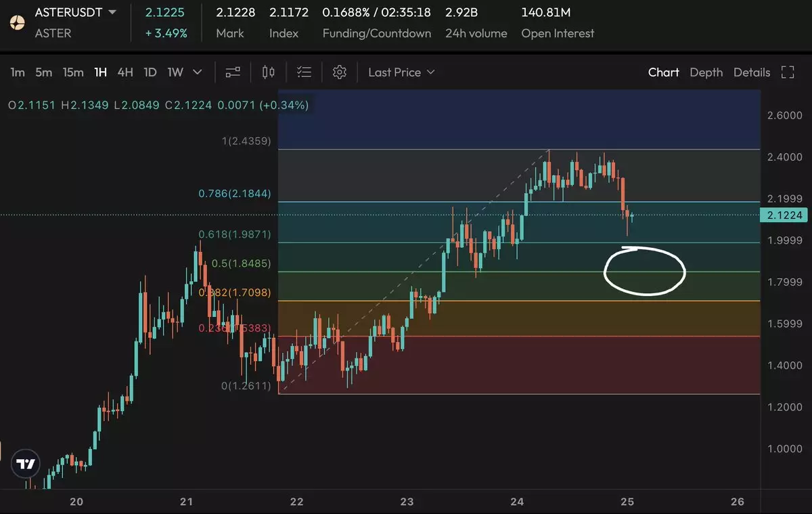812x514 pixels.
Task: Click the date label 26 on time axis
Action: click(738, 502)
